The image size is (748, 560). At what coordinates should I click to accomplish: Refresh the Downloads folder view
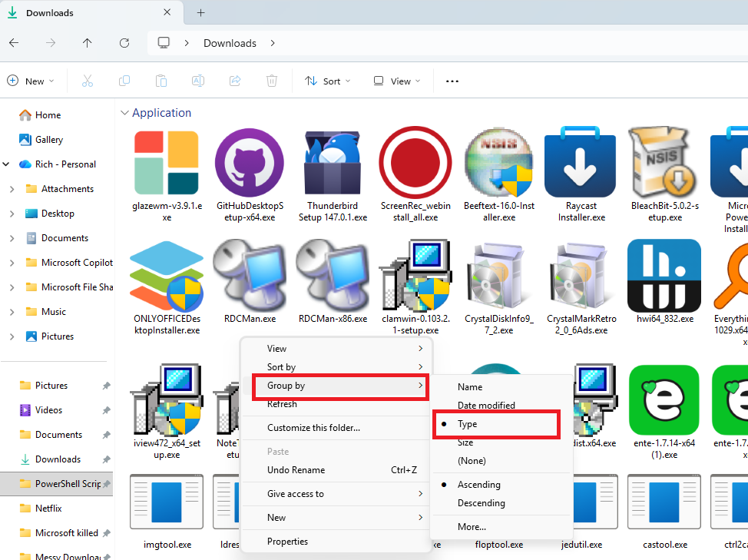[124, 43]
